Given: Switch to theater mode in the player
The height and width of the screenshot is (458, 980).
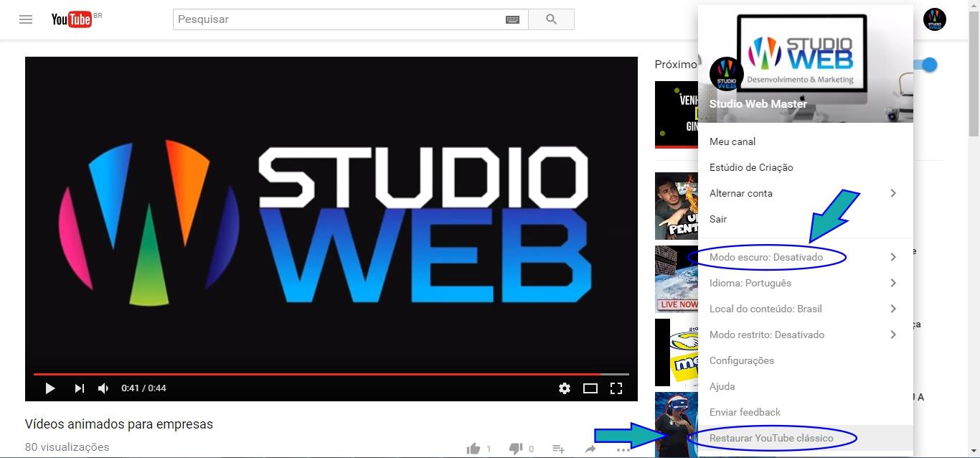Looking at the screenshot, I should [590, 388].
